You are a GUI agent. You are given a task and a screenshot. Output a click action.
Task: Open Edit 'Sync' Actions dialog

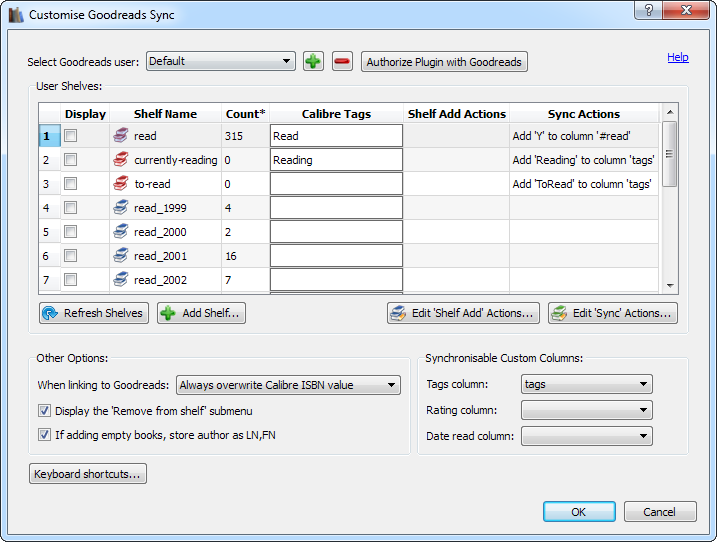[613, 313]
